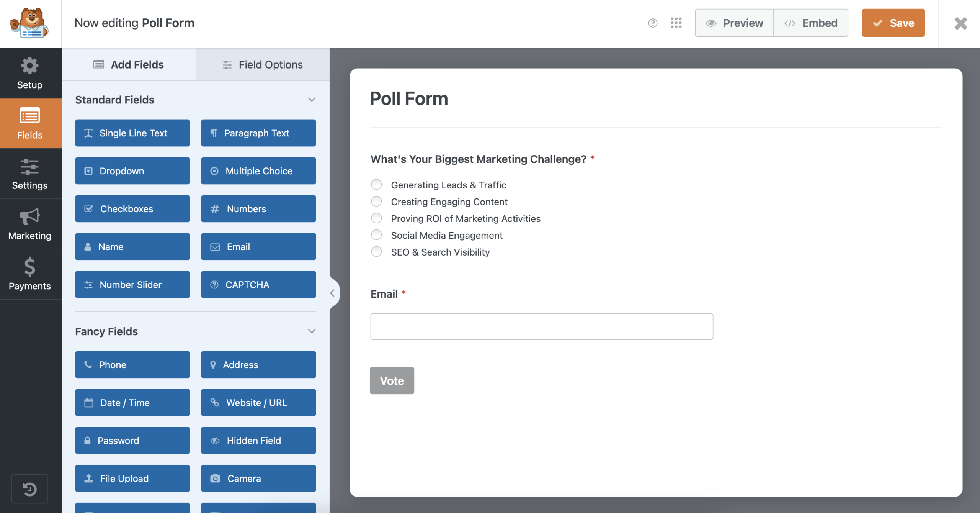Open the Payments dollar section
Viewport: 980px width, 513px height.
tap(30, 274)
